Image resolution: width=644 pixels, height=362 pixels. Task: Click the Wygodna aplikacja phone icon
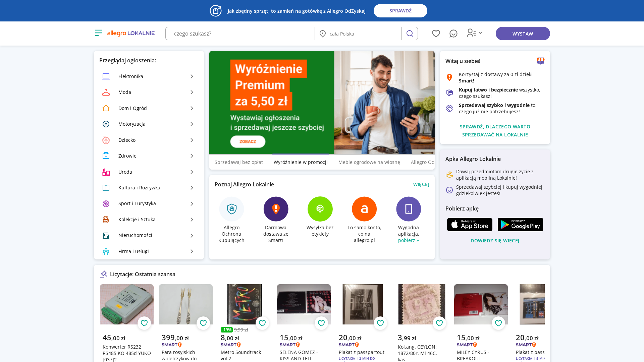409,209
